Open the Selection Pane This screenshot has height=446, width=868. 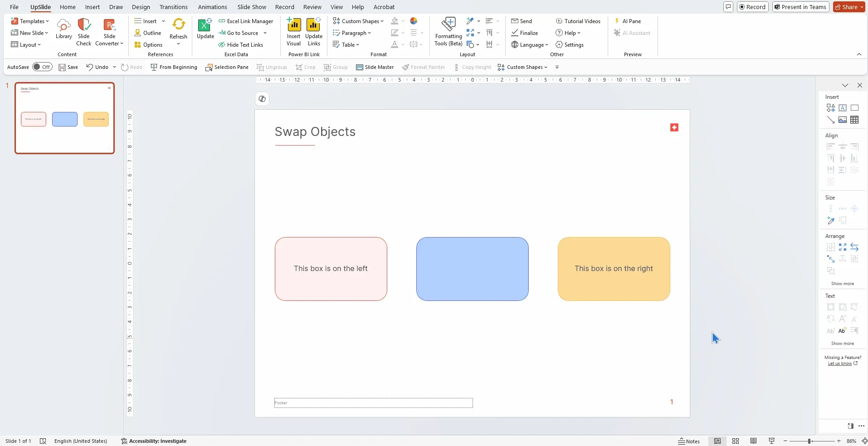pos(227,67)
